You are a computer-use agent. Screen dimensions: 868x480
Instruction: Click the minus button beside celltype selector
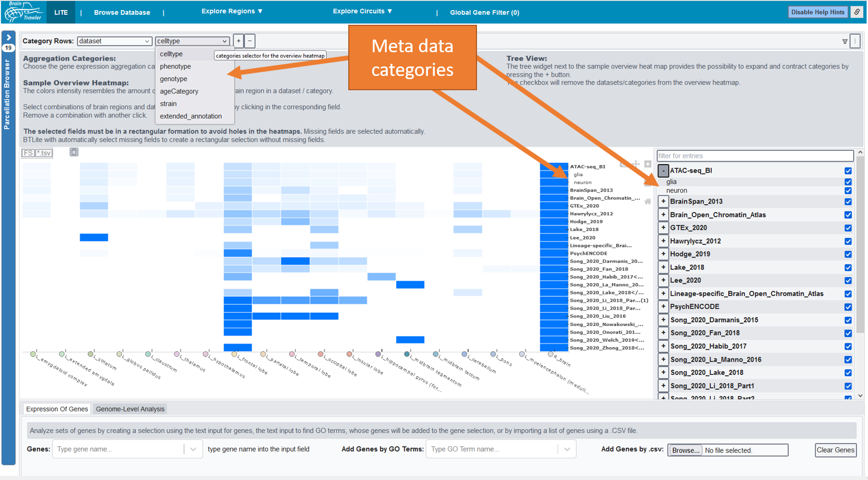coord(250,41)
